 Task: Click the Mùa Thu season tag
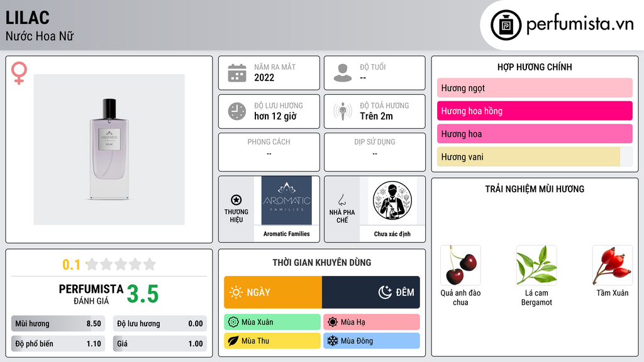click(272, 341)
